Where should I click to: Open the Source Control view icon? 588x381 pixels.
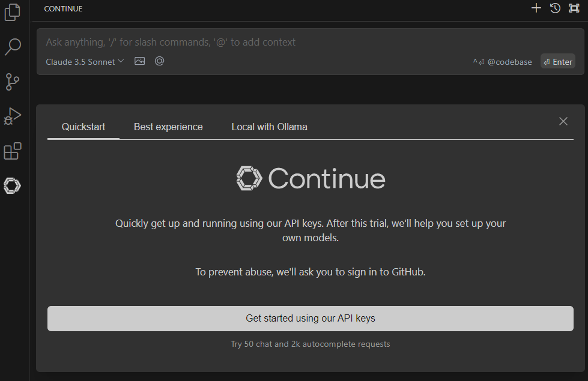click(x=13, y=82)
